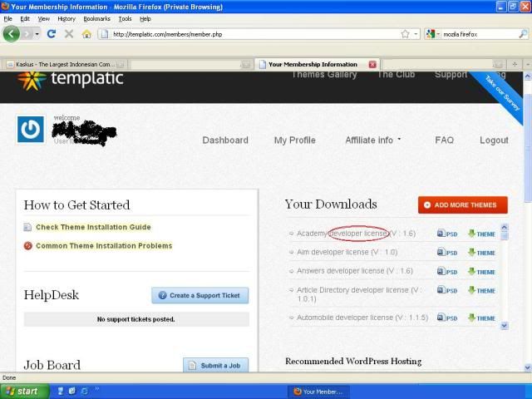This screenshot has width=532, height=399.
Task: Click the search magnifier icon
Action: click(x=523, y=34)
